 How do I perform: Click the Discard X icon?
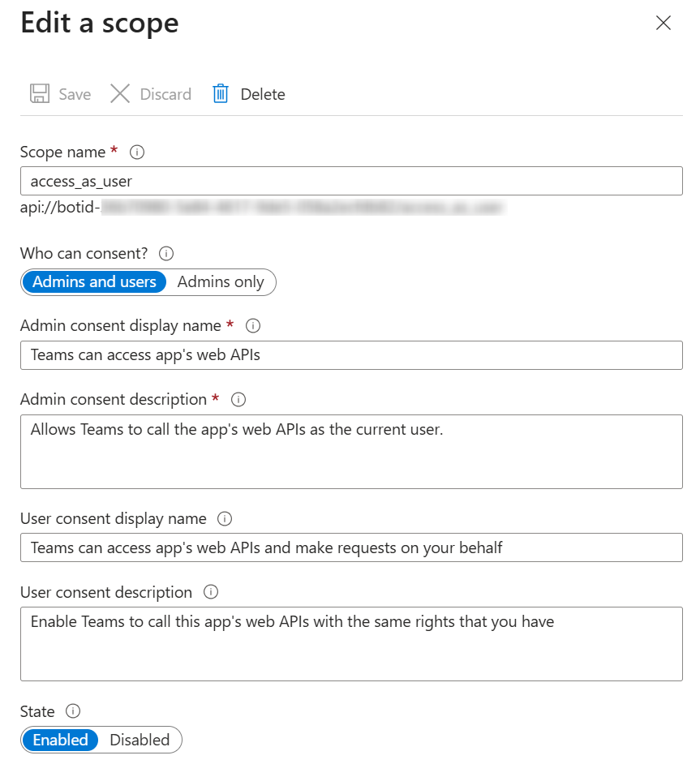pos(120,94)
